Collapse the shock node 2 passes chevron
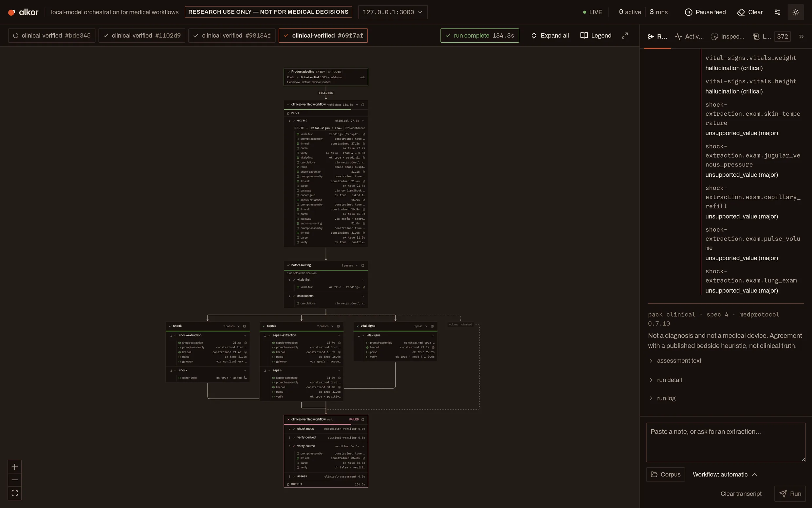The height and width of the screenshot is (508, 812). [239, 326]
